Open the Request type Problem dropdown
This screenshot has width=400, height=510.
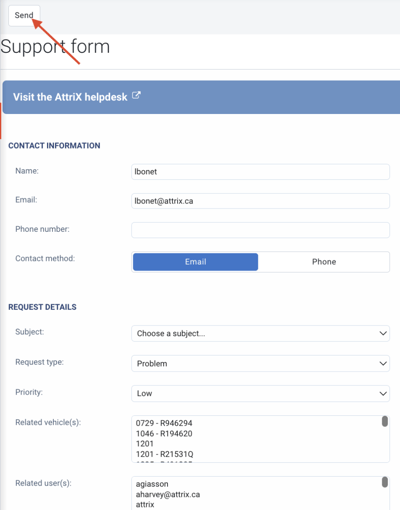260,363
